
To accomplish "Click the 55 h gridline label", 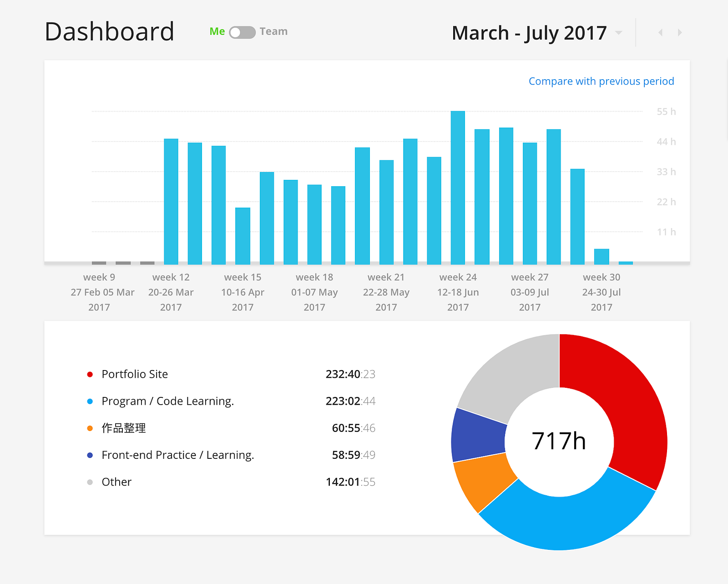I will pos(666,112).
